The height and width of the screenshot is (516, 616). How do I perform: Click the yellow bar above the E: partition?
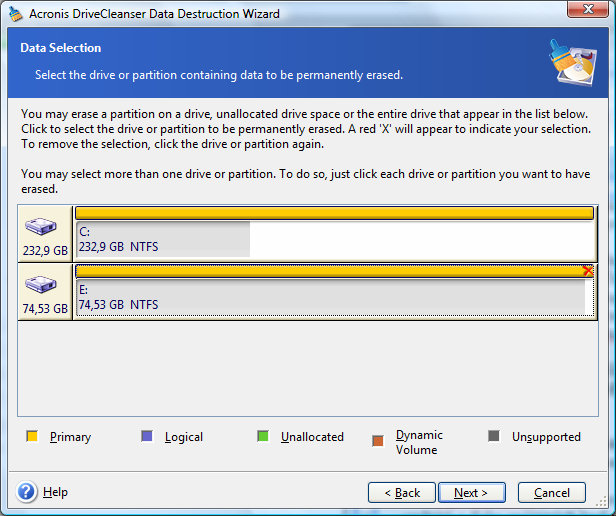334,271
